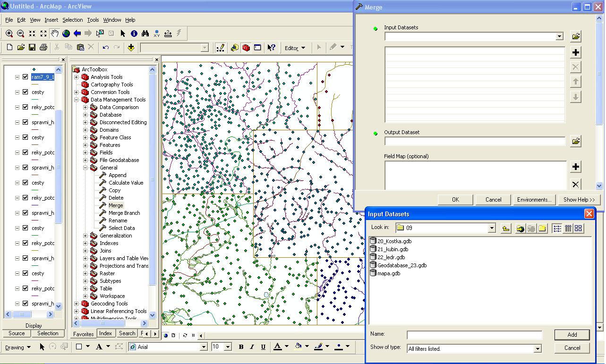The width and height of the screenshot is (606, 364).
Task: Open the Show of type dropdown
Action: pos(538,349)
